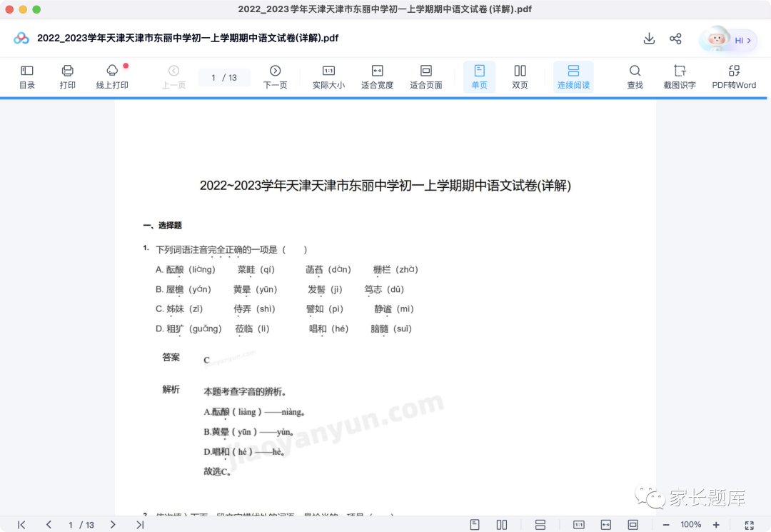
Task: Click fit width icon in bottom bar
Action: click(x=606, y=525)
